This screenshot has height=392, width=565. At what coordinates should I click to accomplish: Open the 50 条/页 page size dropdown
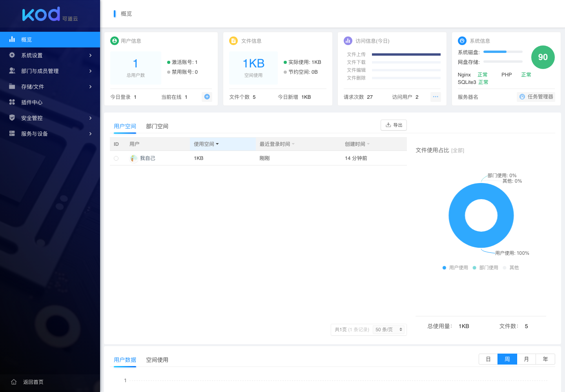click(389, 330)
